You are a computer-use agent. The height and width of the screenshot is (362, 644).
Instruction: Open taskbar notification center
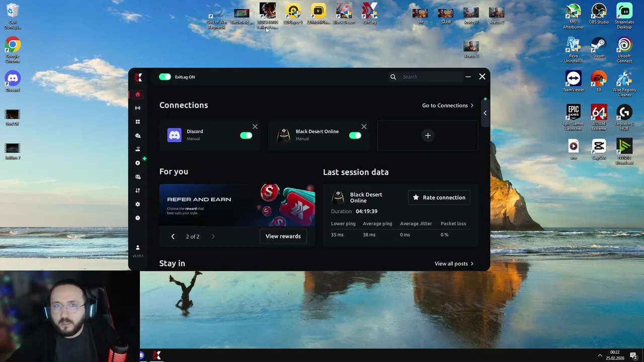point(633,355)
